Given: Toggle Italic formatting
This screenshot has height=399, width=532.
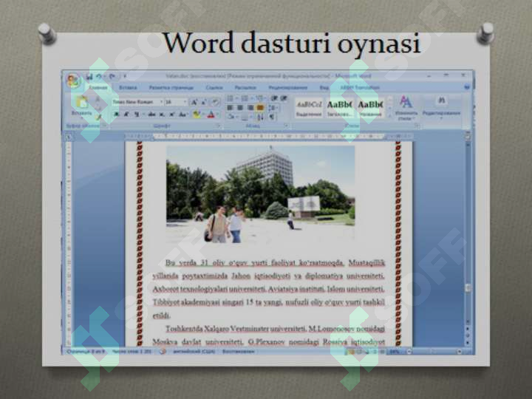Looking at the screenshot, I should click(126, 115).
